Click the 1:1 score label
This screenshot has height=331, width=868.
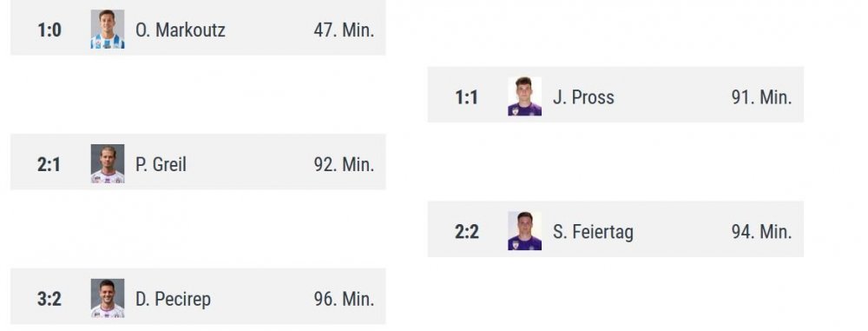click(x=466, y=97)
